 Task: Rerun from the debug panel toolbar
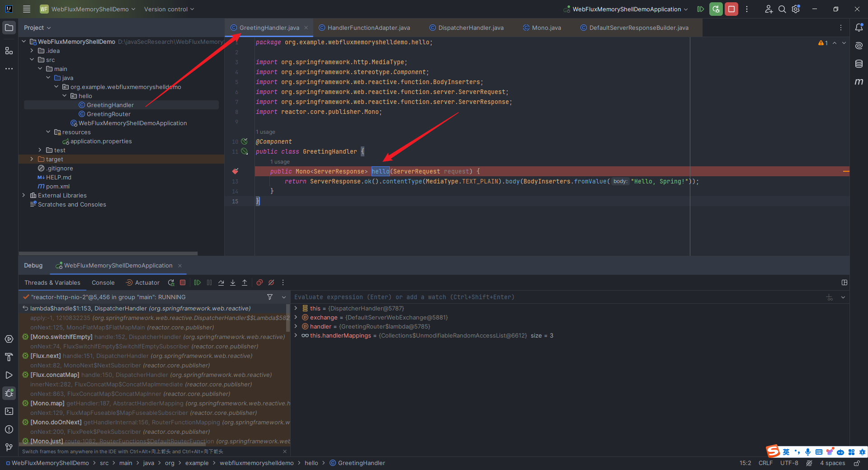click(x=171, y=282)
